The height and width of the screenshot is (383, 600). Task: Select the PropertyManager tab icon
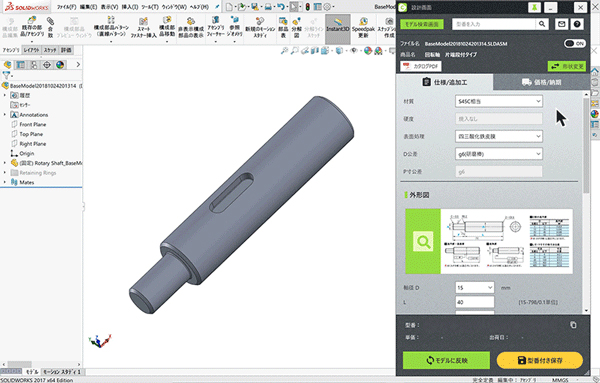[x=20, y=65]
